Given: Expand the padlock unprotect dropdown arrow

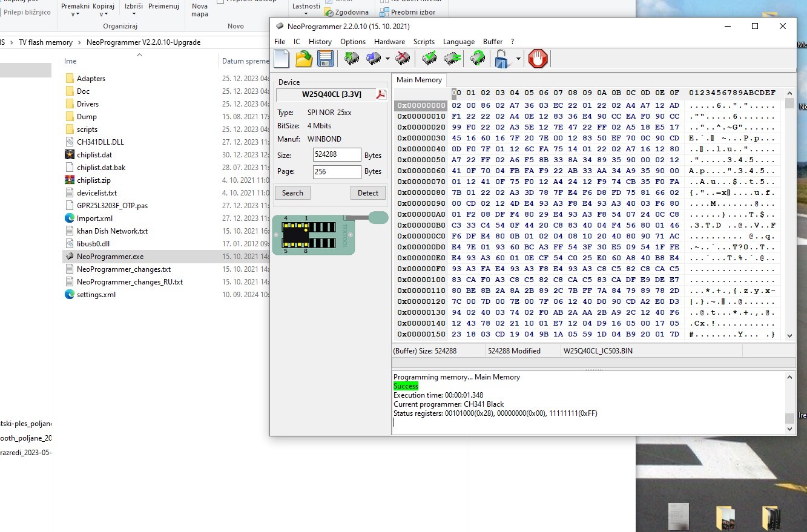Looking at the screenshot, I should [x=518, y=59].
